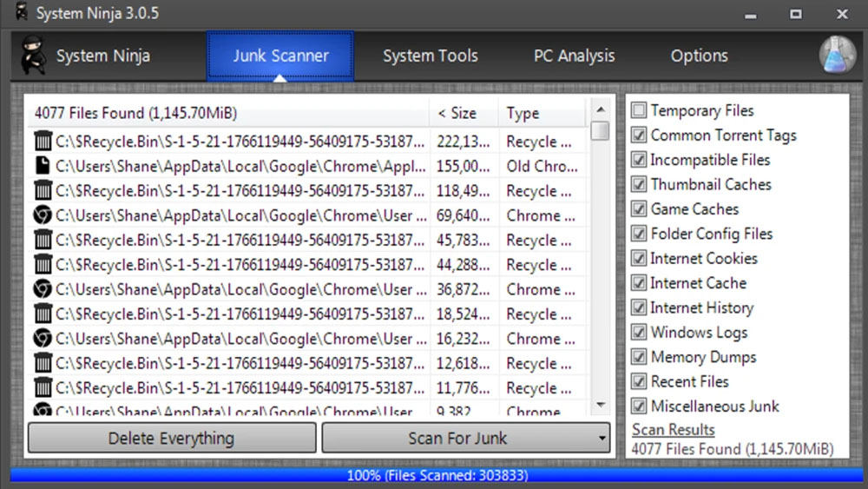This screenshot has width=868, height=489.
Task: Switch to the System Tools tab
Action: (431, 56)
